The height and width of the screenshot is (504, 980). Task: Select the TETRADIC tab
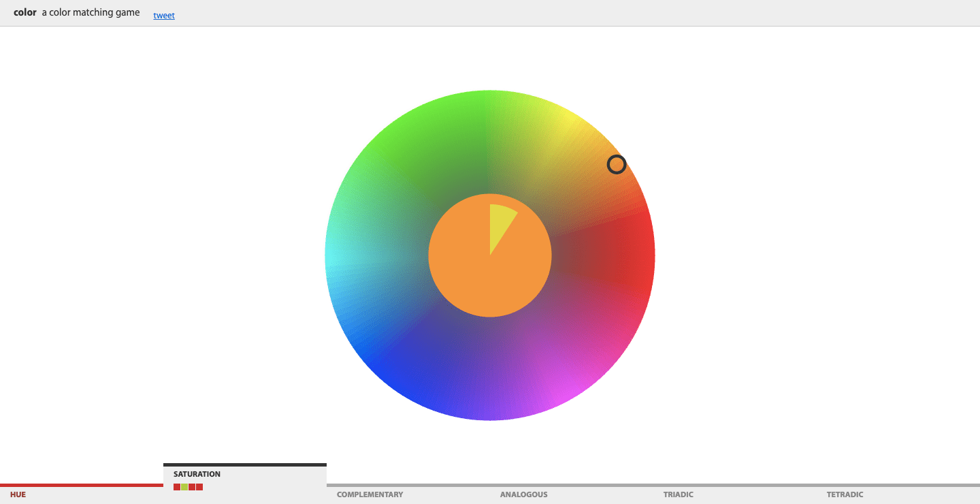pos(898,494)
